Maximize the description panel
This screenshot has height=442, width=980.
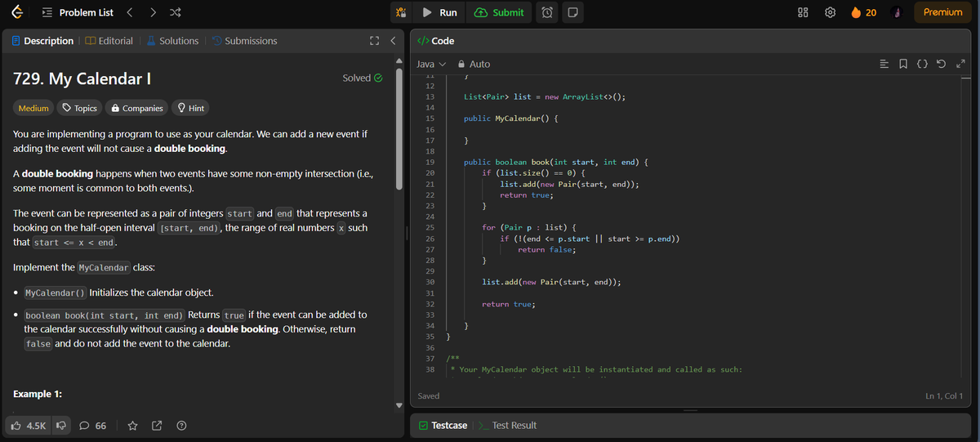374,41
